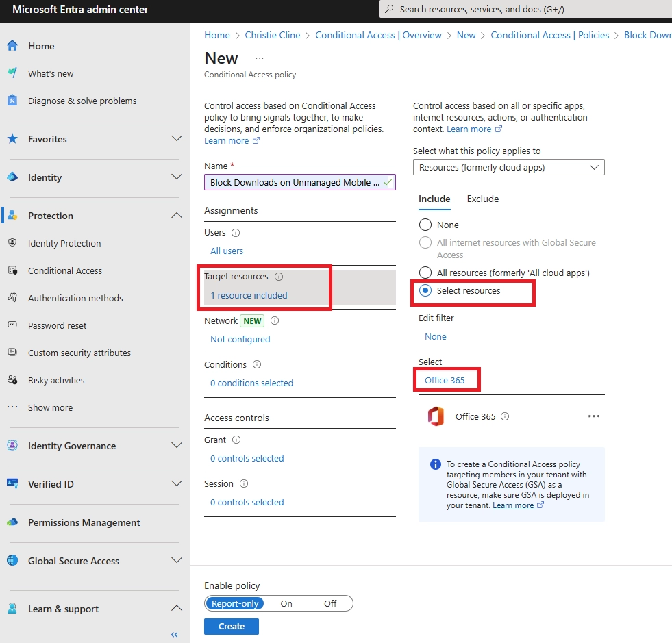This screenshot has width=672, height=643.
Task: Click the Password reset icon
Action: pos(12,325)
